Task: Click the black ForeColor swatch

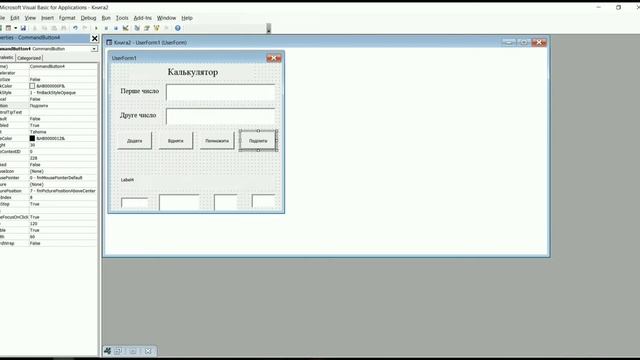Action: pyautogui.click(x=32, y=138)
